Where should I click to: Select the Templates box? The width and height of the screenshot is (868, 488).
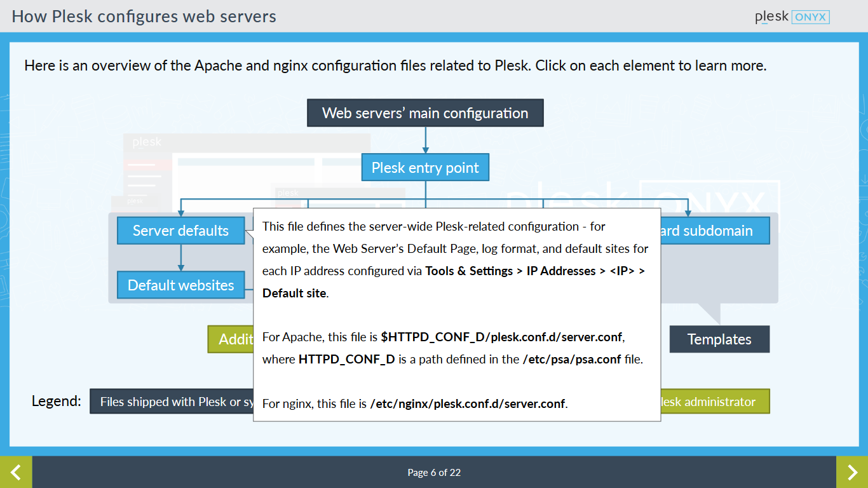tap(719, 339)
